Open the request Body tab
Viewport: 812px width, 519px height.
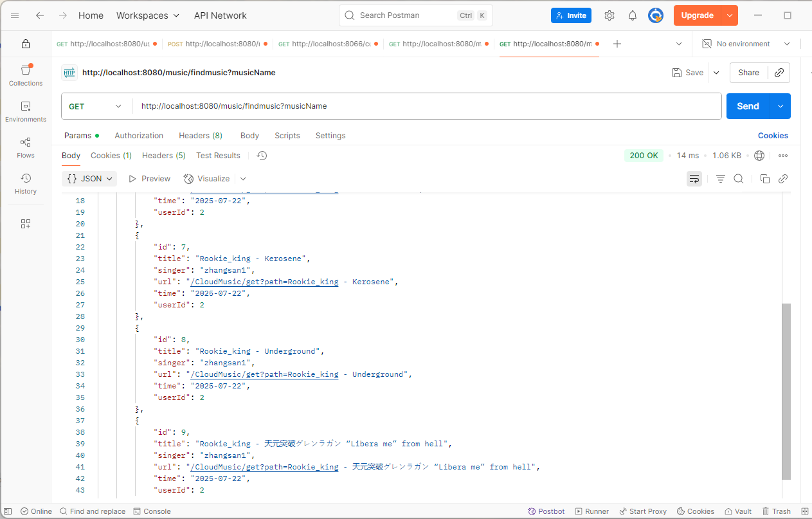click(x=249, y=136)
